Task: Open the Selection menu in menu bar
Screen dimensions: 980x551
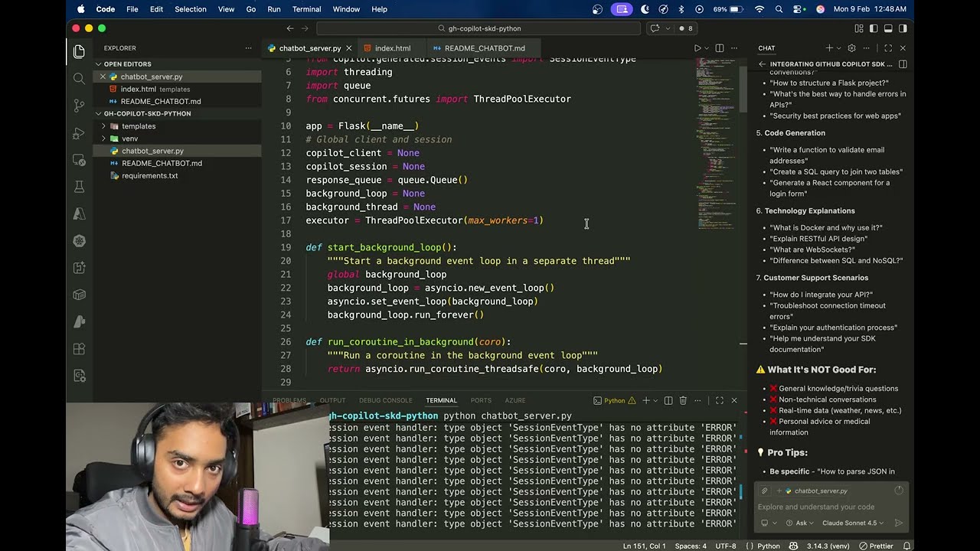Action: click(191, 9)
